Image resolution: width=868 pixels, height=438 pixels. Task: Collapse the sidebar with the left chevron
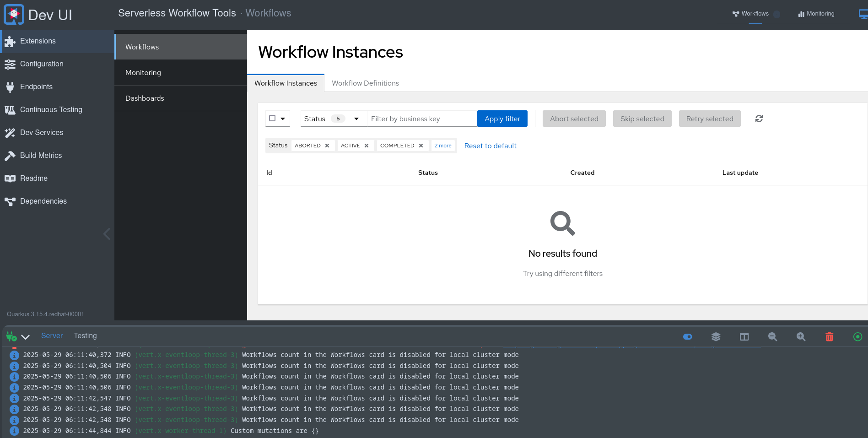[107, 234]
